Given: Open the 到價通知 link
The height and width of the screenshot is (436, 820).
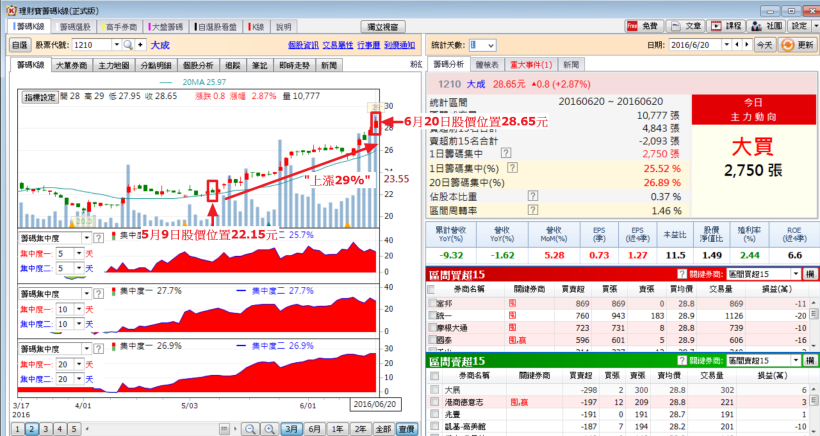Looking at the screenshot, I should 400,45.
